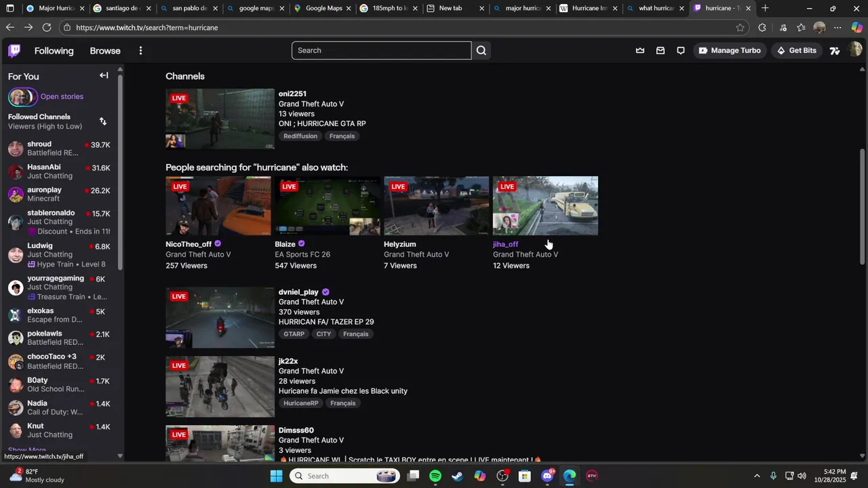Click the GTARP tag
The image size is (868, 488).
[x=294, y=334]
